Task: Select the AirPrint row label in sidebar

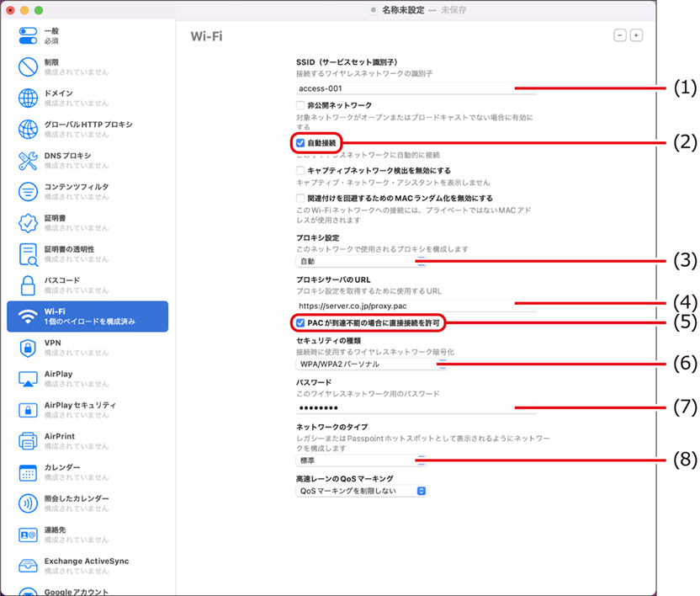Action: coord(60,436)
